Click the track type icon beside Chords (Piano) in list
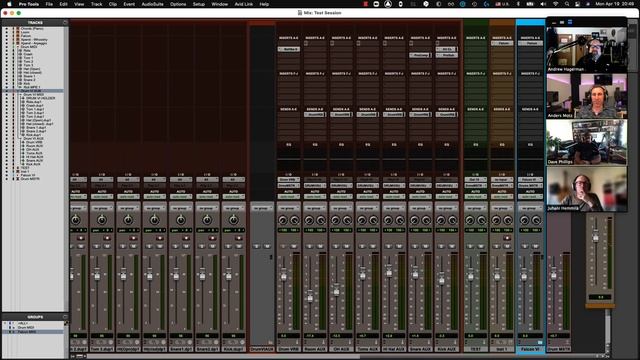Viewport: 640px width, 360px height. (18, 29)
